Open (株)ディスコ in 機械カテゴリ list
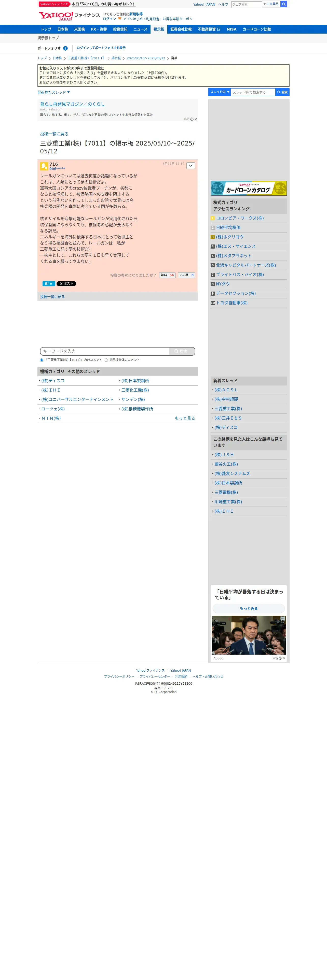The width and height of the screenshot is (327, 980). [53, 381]
